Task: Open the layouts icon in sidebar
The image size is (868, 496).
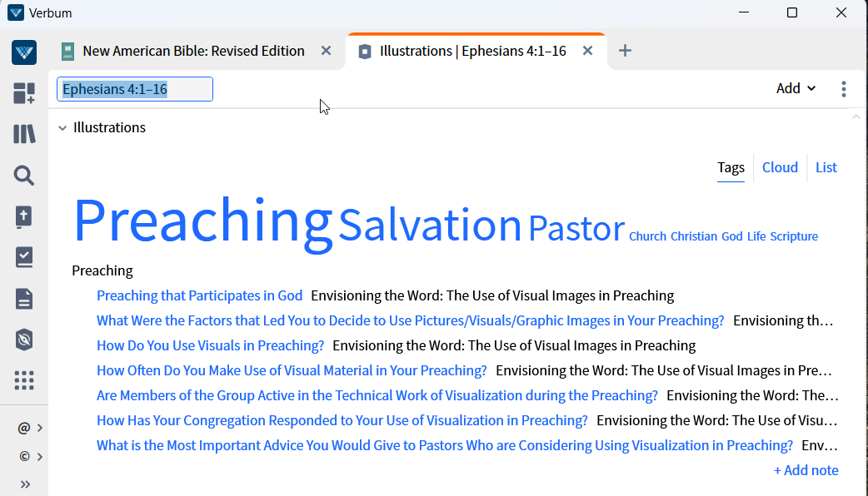Action: click(x=24, y=93)
